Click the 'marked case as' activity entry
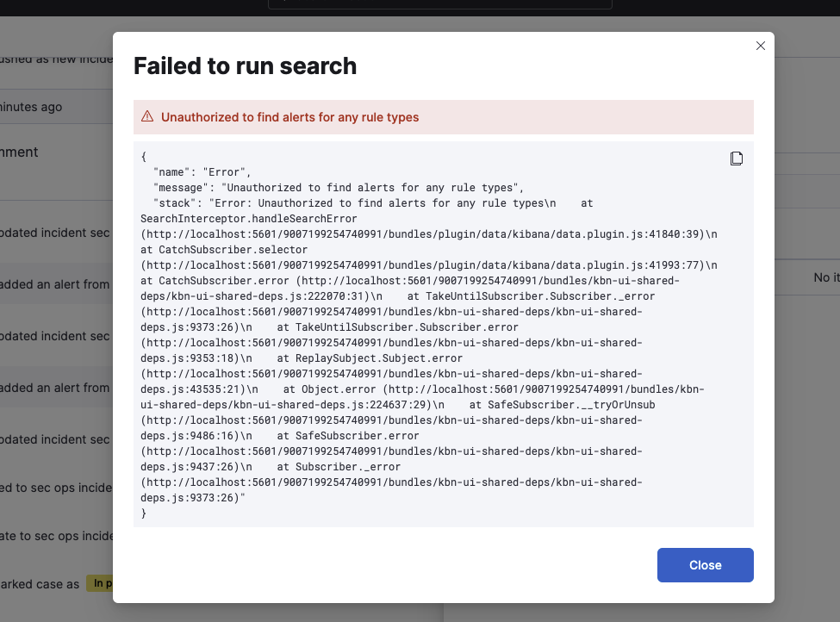 (40, 584)
